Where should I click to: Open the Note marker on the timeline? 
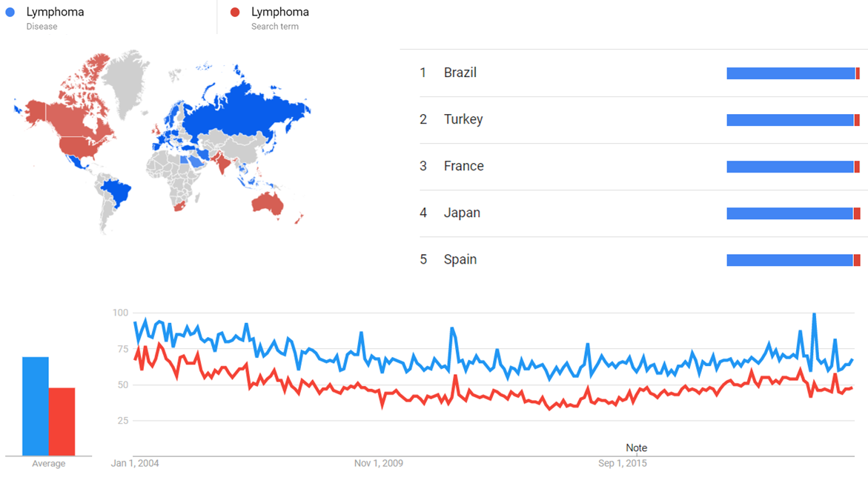click(x=636, y=448)
